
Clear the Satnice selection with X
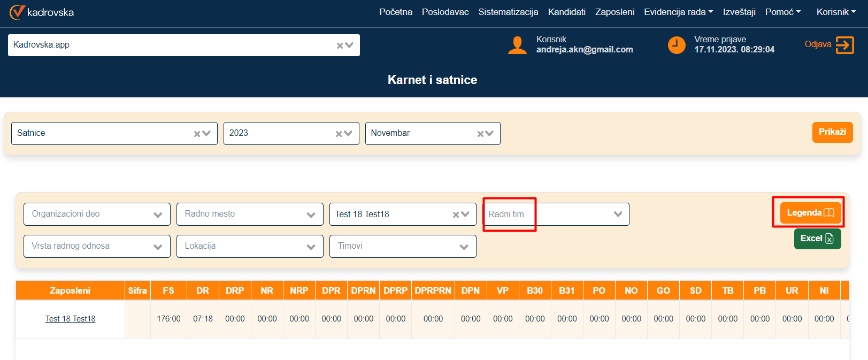197,134
